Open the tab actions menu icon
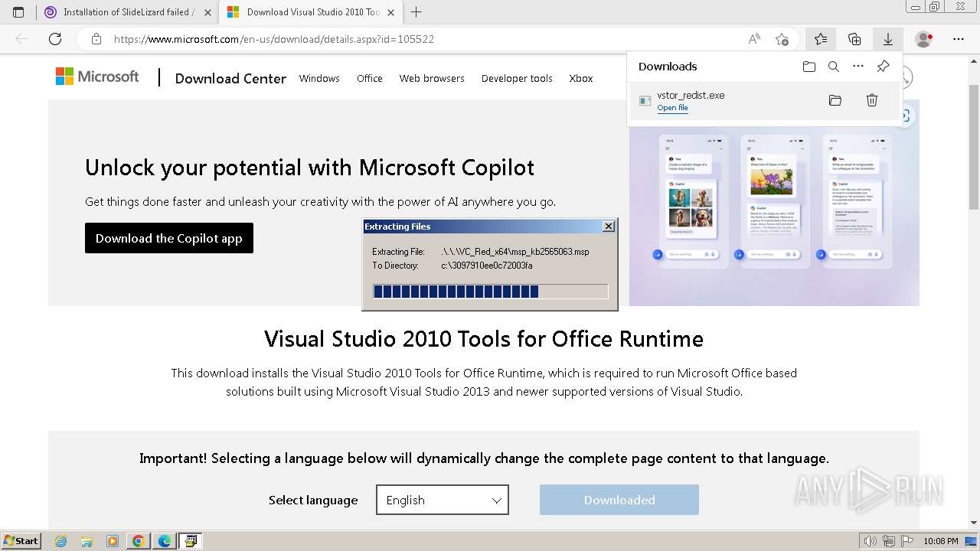 click(x=18, y=12)
